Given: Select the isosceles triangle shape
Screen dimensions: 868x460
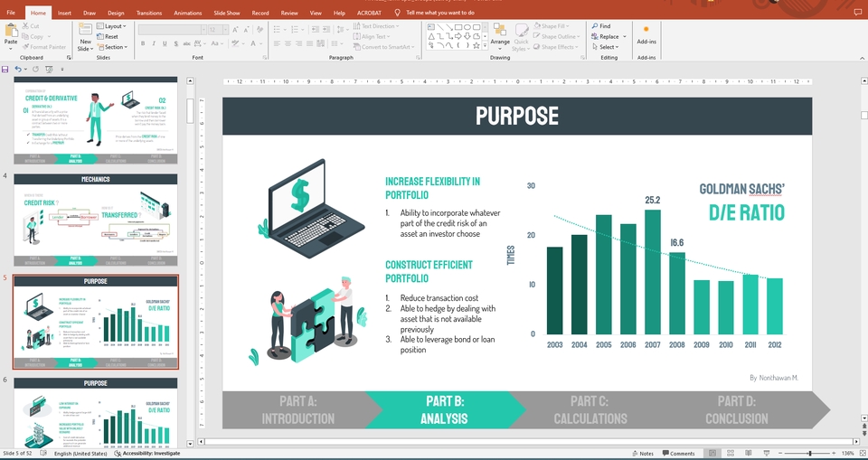Looking at the screenshot, I should click(x=431, y=36).
